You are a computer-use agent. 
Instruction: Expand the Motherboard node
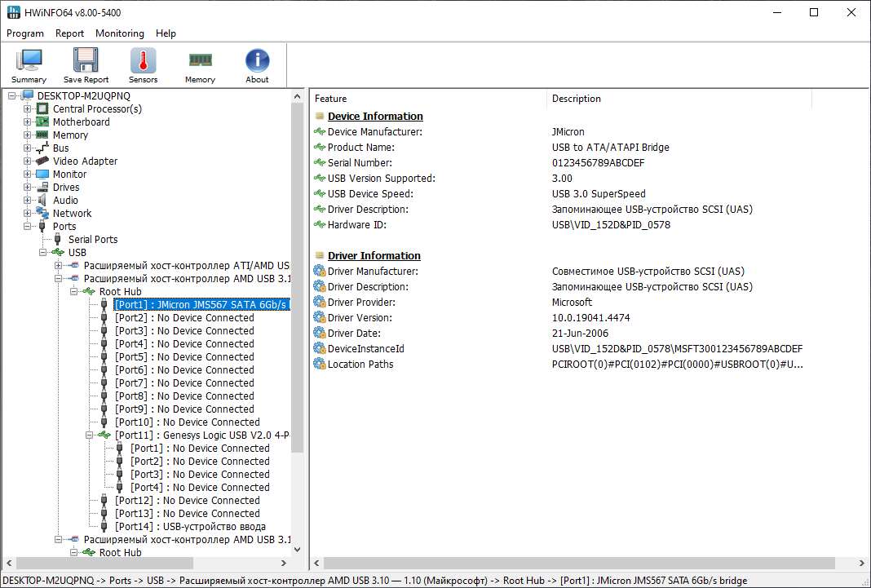coord(27,122)
